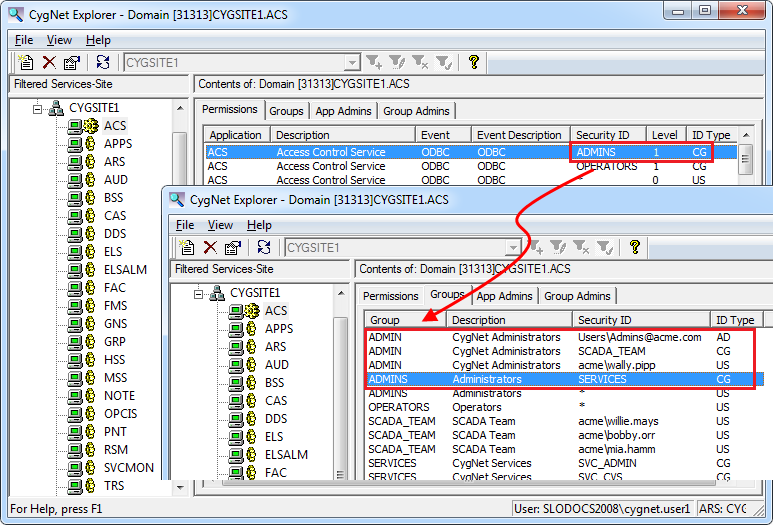The width and height of the screenshot is (773, 525).
Task: Switch to App Admins tab in the front window
Action: tap(504, 296)
